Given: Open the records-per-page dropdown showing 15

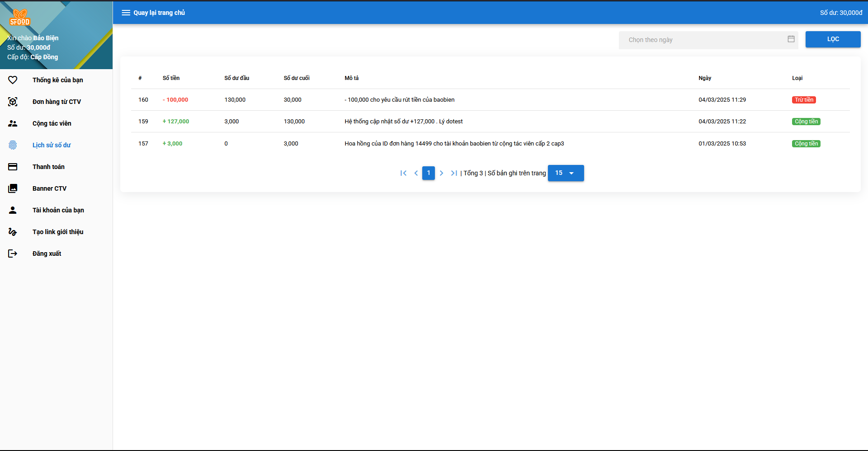Looking at the screenshot, I should [x=566, y=173].
